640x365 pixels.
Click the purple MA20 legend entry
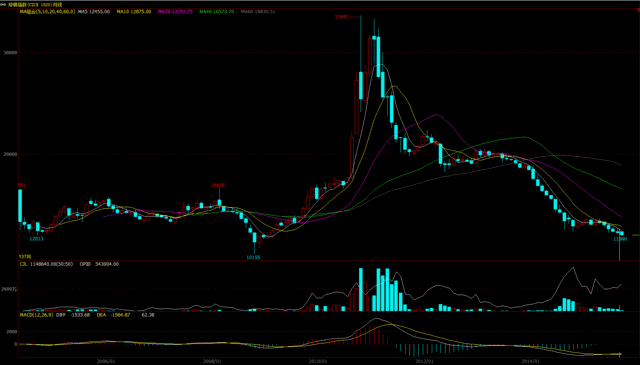click(x=176, y=11)
